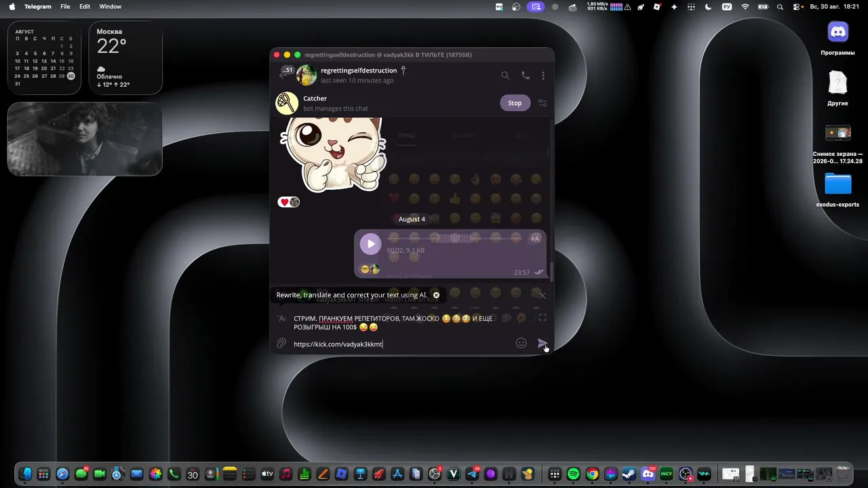Open Music from the Dock
Image resolution: width=868 pixels, height=488 pixels.
[285, 474]
